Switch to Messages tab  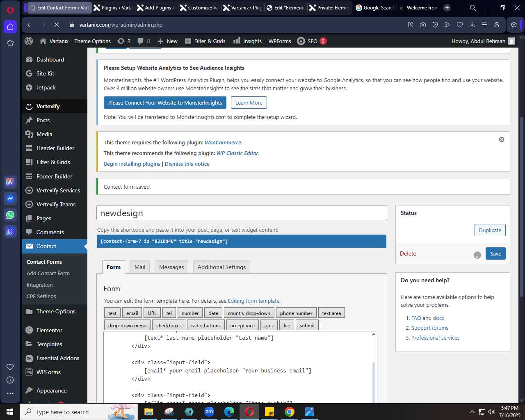pyautogui.click(x=171, y=267)
